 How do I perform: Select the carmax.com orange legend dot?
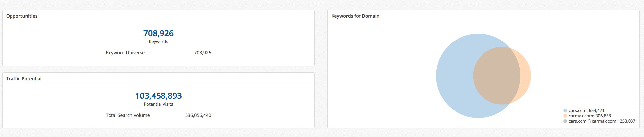coord(565,116)
